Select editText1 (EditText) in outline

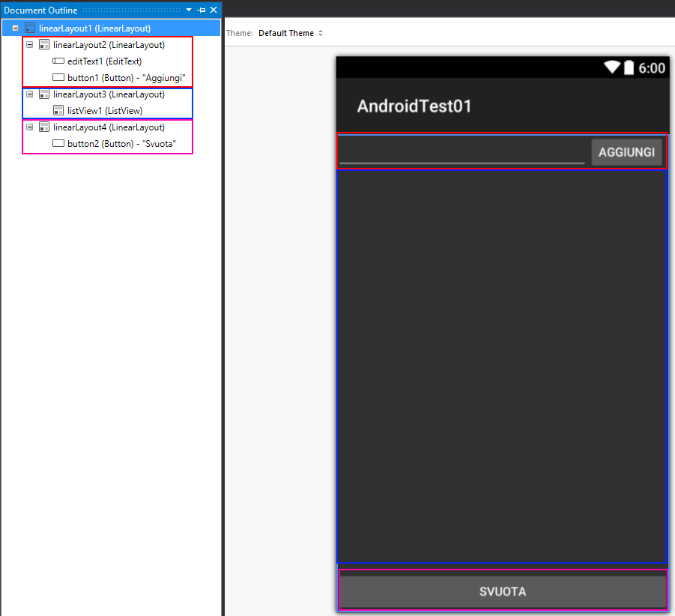pos(105,61)
